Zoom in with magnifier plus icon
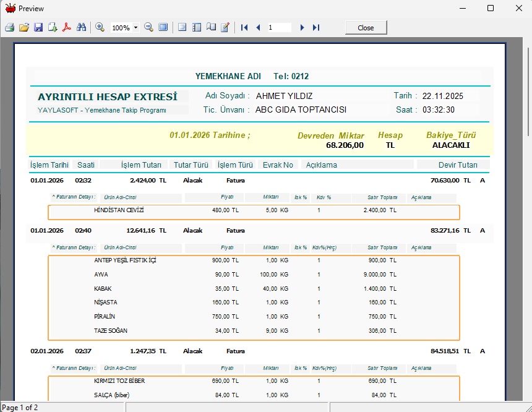 coord(100,28)
